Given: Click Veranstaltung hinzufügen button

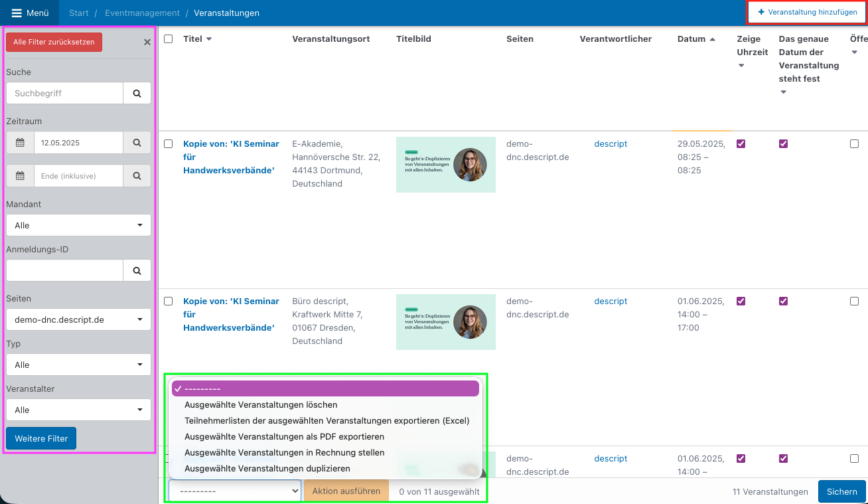Looking at the screenshot, I should coord(807,13).
